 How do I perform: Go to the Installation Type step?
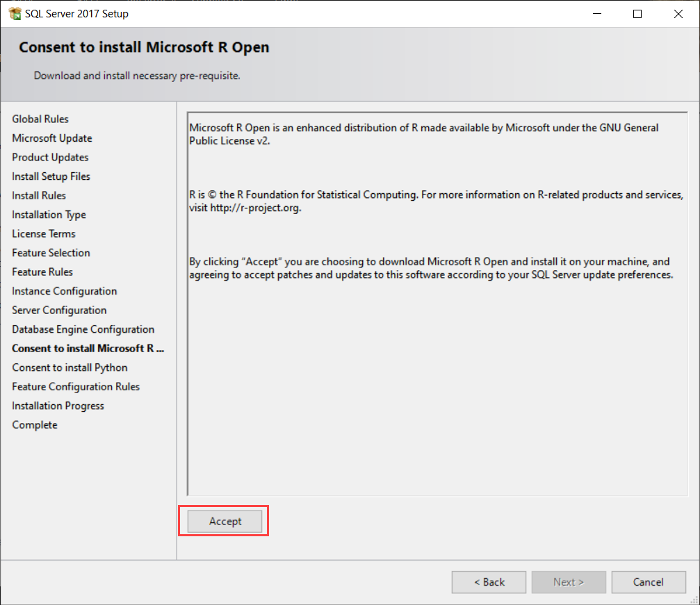(49, 215)
